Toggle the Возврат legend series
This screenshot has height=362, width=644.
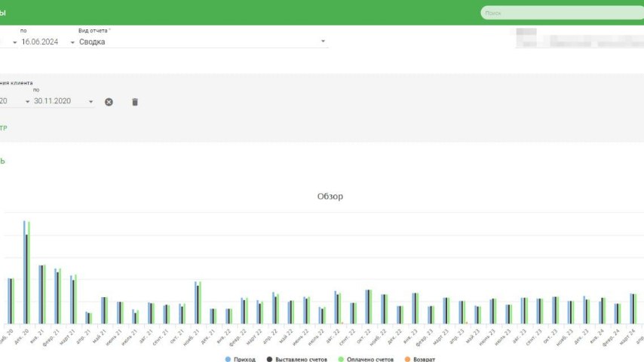420,359
